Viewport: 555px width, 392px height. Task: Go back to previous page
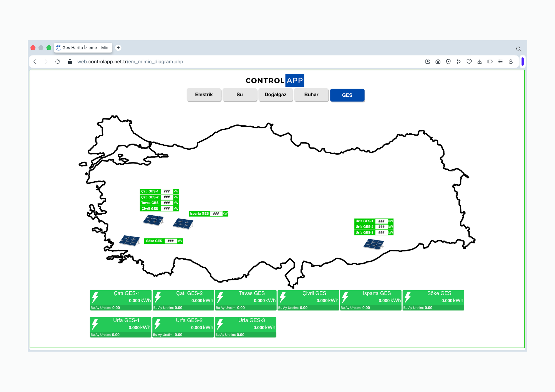(35, 62)
